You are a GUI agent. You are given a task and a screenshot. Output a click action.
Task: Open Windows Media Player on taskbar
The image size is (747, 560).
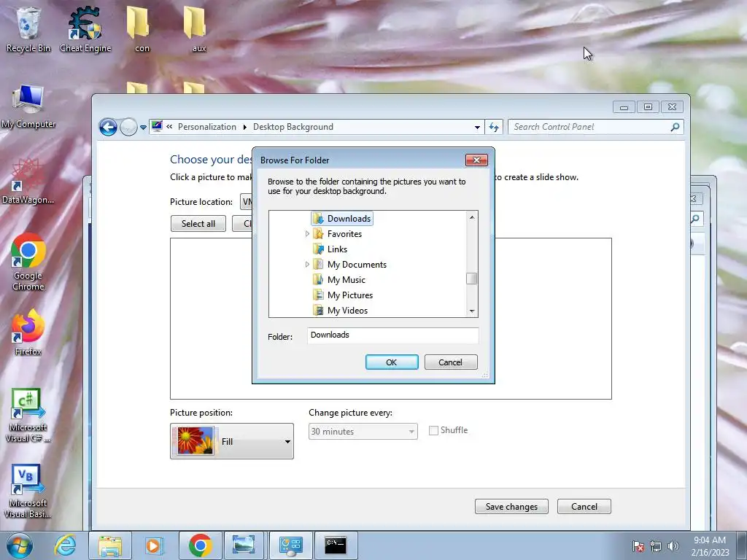[x=155, y=545]
